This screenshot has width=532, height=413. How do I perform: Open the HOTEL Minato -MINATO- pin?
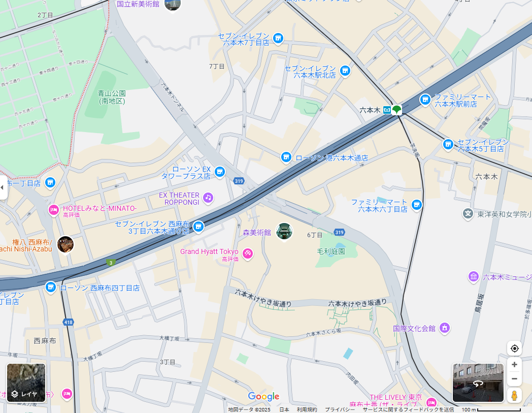[54, 210]
